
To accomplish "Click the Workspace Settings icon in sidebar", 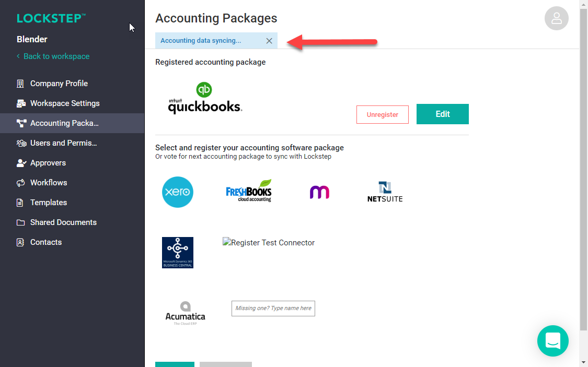I will pos(21,103).
